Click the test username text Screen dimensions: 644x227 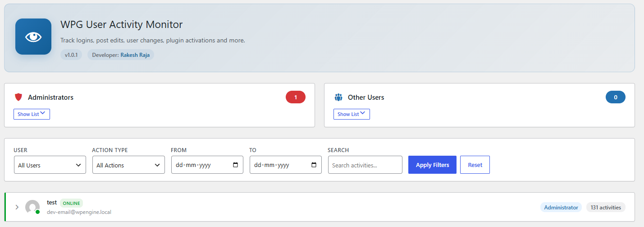tap(52, 203)
